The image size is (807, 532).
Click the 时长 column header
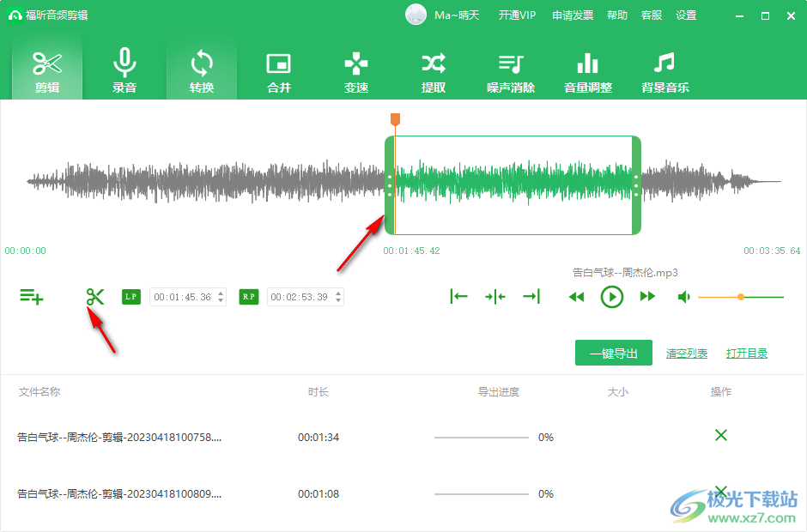(x=319, y=392)
